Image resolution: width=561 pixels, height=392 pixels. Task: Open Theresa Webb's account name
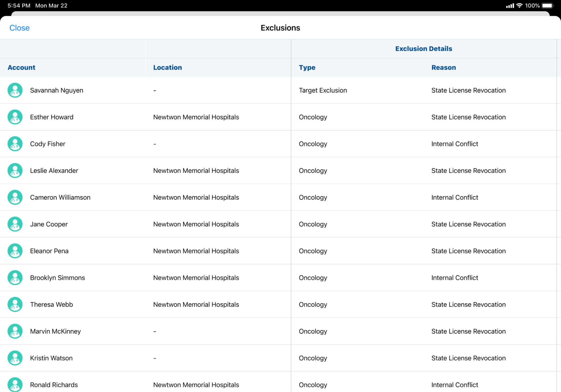click(51, 304)
